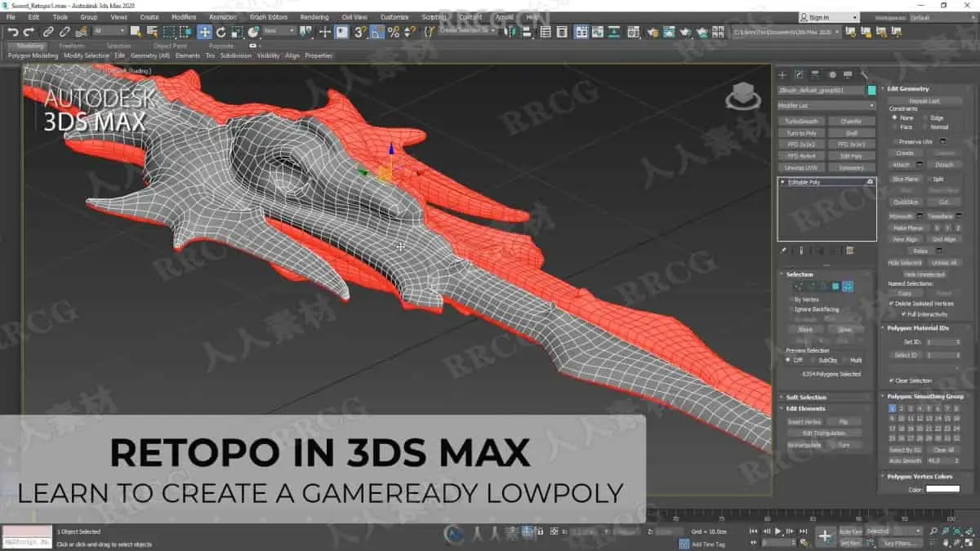This screenshot has height=551, width=980.
Task: Open the Modifiers menu
Action: (184, 17)
